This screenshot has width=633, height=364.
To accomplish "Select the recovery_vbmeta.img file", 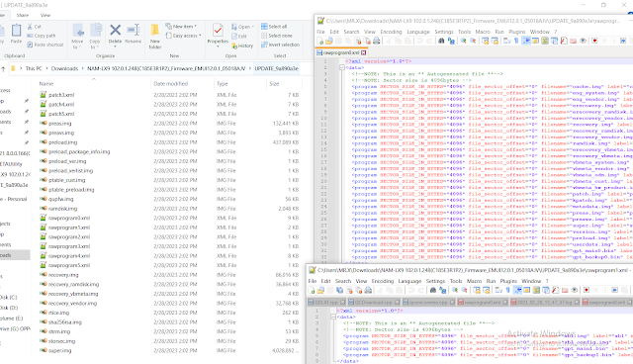I will point(73,294).
